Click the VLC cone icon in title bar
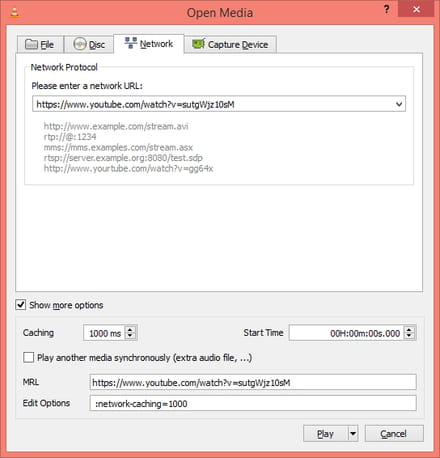Viewport: 440px width, 458px height. pos(14,13)
